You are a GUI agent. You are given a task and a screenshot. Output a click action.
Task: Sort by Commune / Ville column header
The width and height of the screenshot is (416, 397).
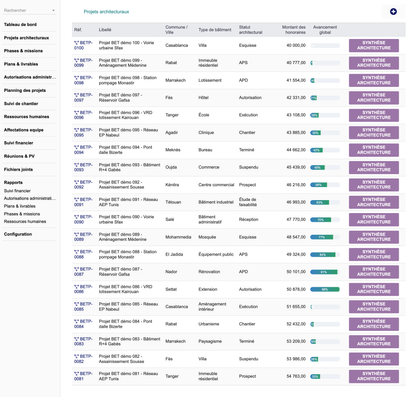pyautogui.click(x=176, y=30)
